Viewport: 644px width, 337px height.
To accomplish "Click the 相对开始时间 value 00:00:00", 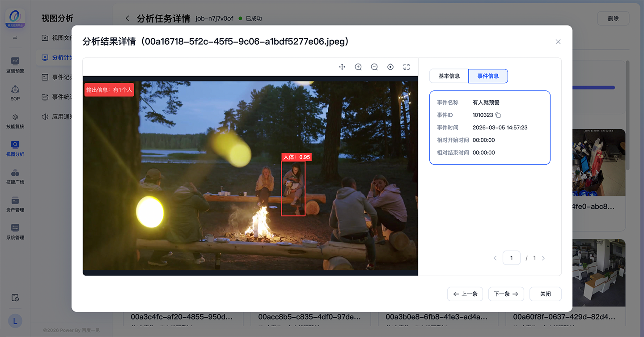I will [x=484, y=140].
